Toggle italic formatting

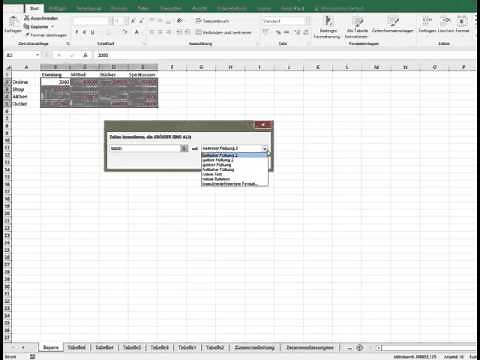pos(84,32)
